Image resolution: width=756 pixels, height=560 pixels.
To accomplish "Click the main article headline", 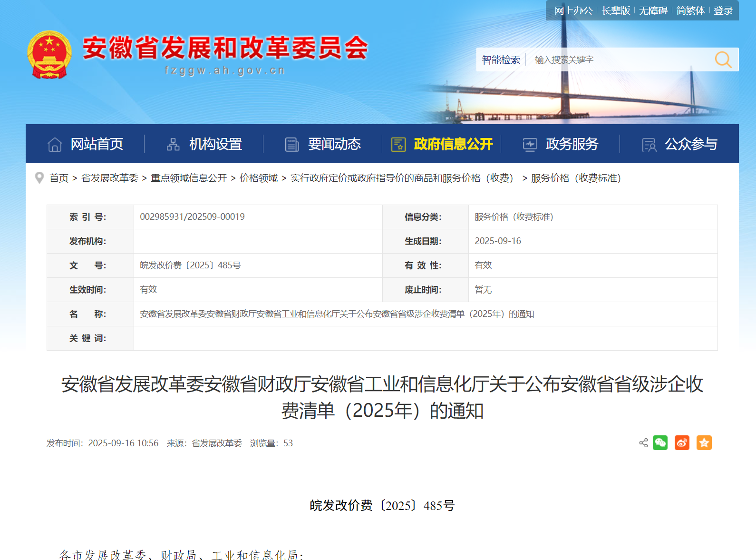I will pyautogui.click(x=382, y=397).
